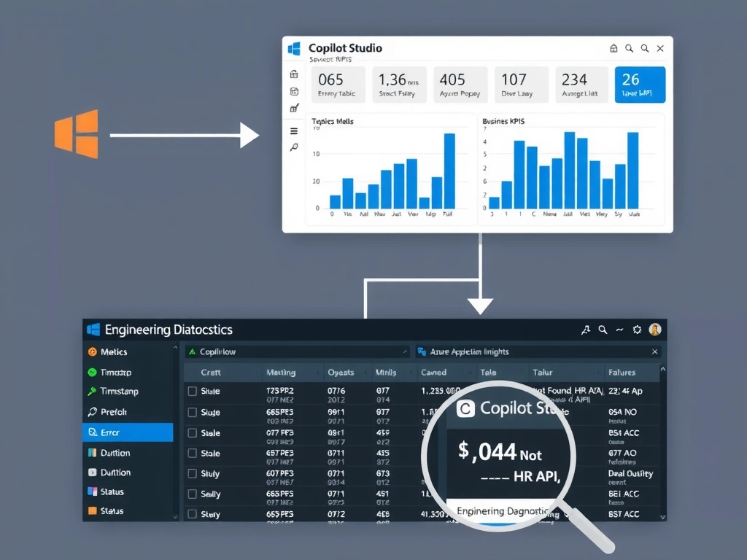
Task: Check the box in the 077 PF3 row
Action: point(192,433)
